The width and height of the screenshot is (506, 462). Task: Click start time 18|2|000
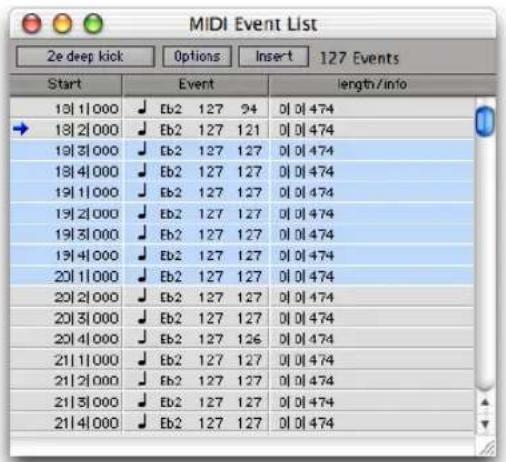[x=87, y=130]
